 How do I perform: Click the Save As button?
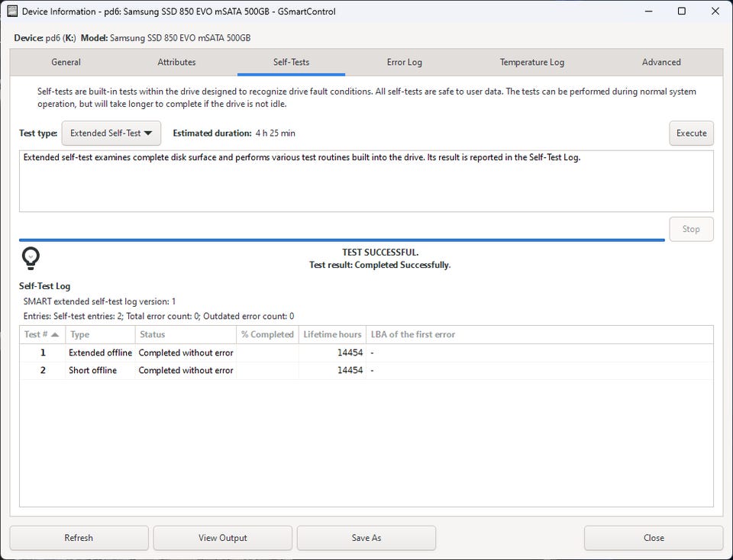click(366, 538)
